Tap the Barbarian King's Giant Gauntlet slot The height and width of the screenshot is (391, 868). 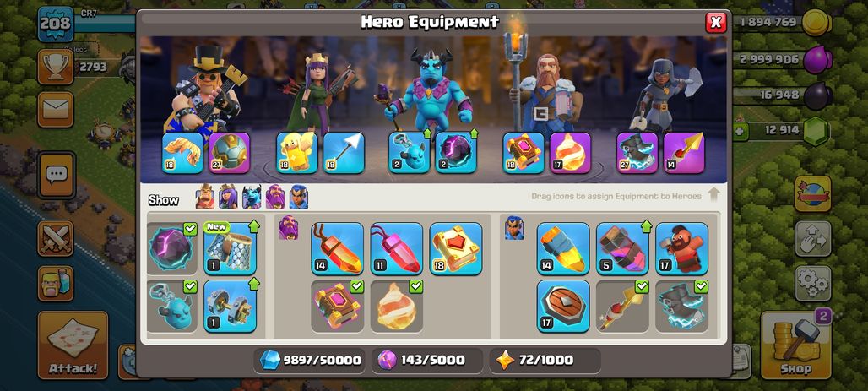(x=182, y=153)
